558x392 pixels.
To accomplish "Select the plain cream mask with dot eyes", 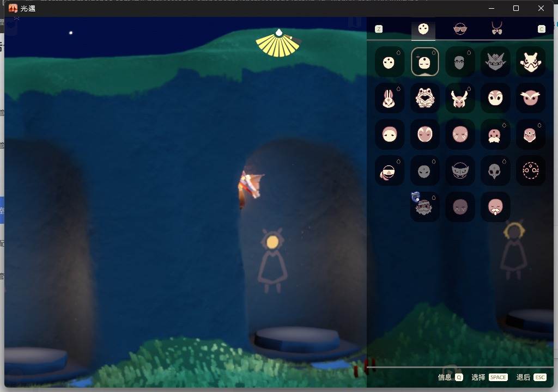I will pyautogui.click(x=389, y=62).
